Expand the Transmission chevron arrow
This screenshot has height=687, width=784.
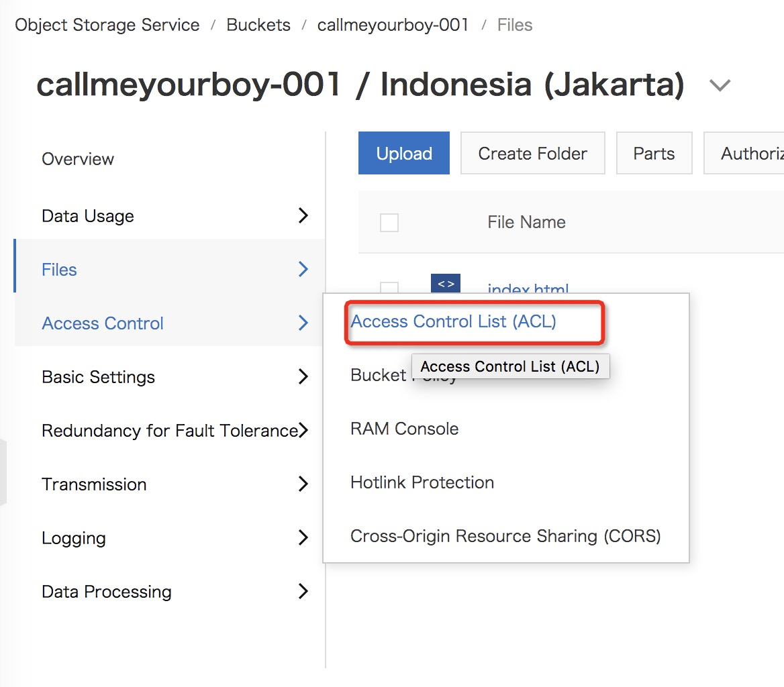303,484
